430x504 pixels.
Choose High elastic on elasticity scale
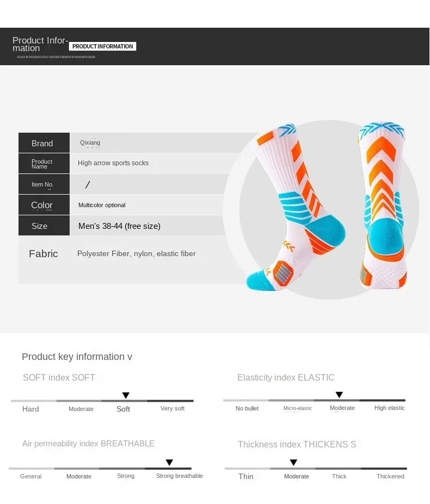390,408
